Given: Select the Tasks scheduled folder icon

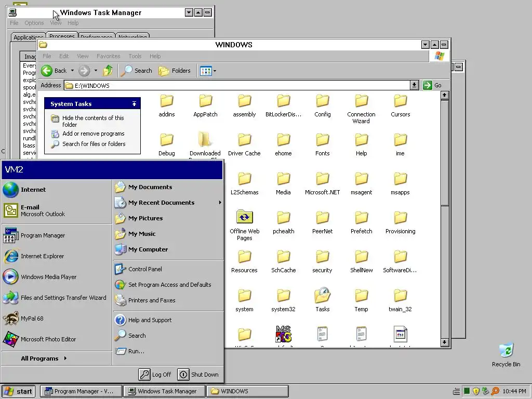Looking at the screenshot, I should [x=322, y=299].
